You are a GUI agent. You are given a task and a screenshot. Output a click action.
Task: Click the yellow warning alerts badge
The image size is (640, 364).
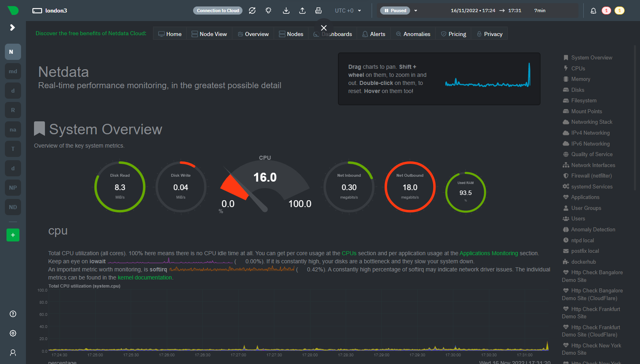point(619,11)
